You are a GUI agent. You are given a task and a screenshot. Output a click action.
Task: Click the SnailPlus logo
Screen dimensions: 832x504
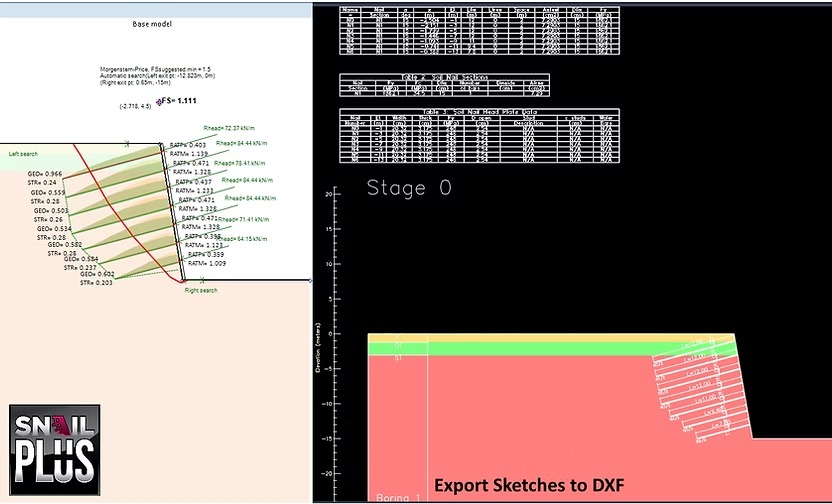pos(55,450)
